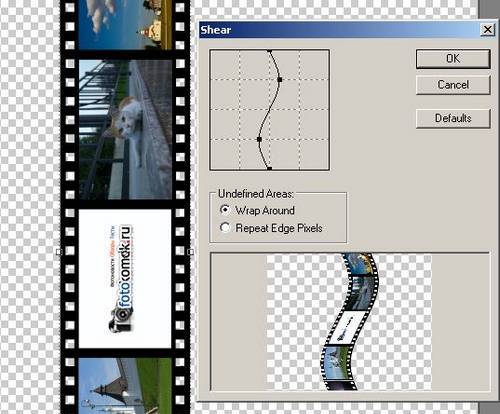Cancel the Shear dialog

pyautogui.click(x=453, y=85)
